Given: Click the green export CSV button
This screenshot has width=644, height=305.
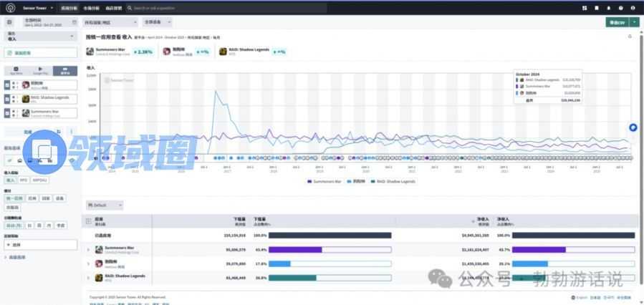Looking at the screenshot, I should tap(617, 23).
